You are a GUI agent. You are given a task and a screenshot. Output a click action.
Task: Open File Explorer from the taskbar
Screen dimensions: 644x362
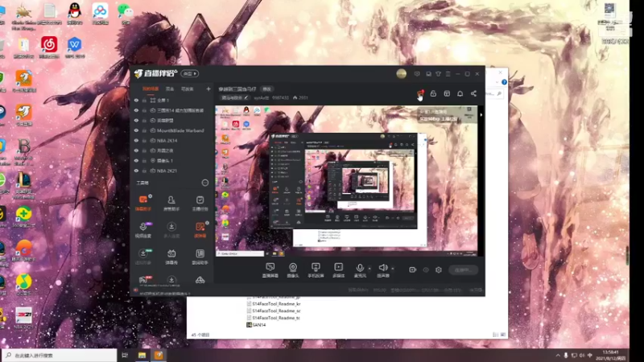pos(142,356)
